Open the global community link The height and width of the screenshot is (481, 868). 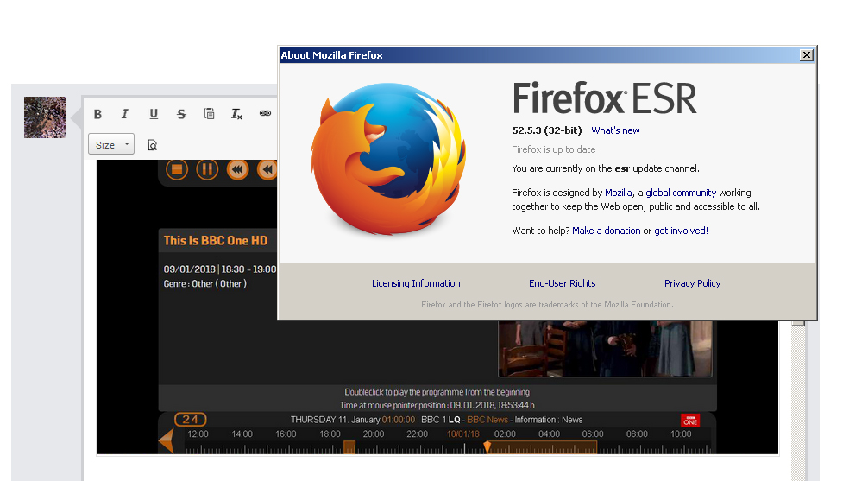pyautogui.click(x=681, y=193)
